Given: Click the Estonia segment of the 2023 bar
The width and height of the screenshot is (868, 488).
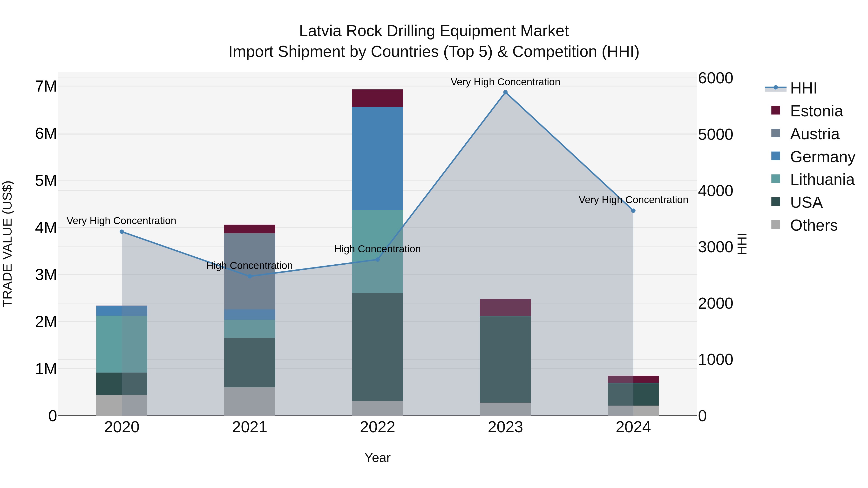Looking at the screenshot, I should 505,308.
